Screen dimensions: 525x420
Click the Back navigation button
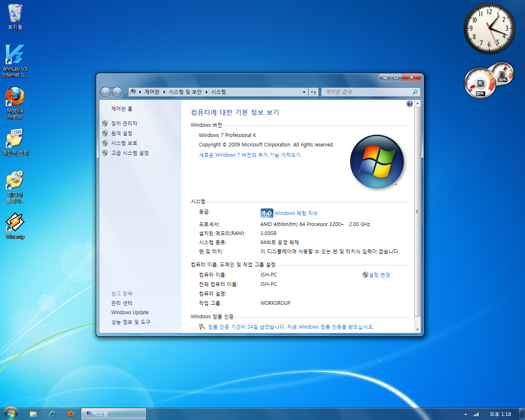coord(105,92)
